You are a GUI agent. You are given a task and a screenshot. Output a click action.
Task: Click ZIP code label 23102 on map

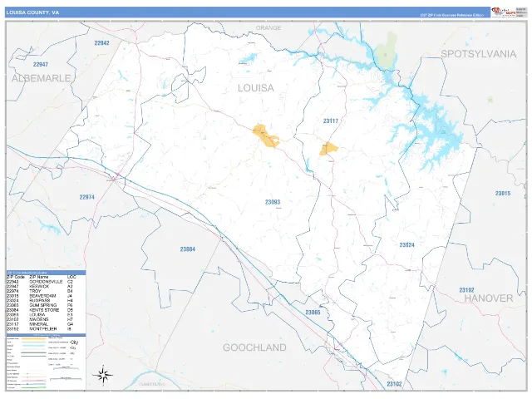pos(394,384)
